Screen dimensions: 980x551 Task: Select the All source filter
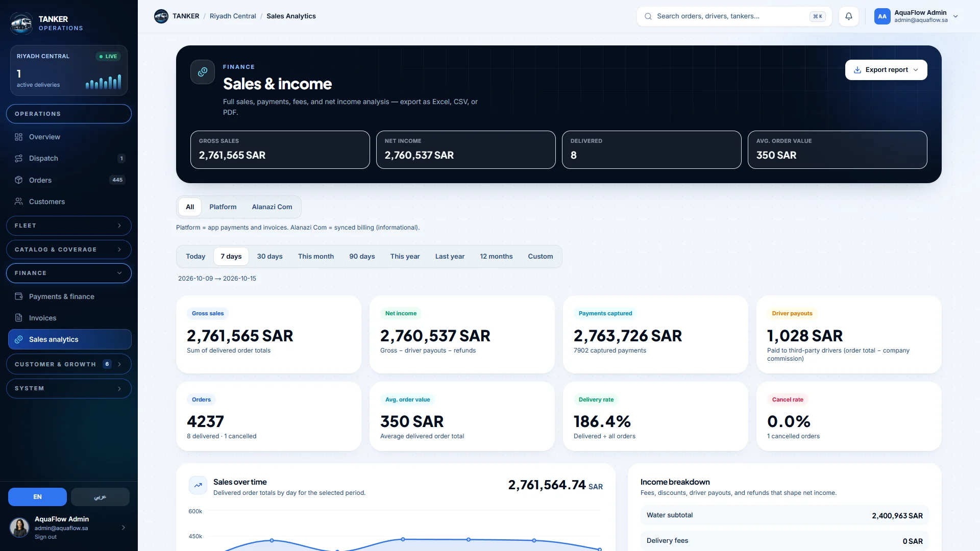pos(190,207)
